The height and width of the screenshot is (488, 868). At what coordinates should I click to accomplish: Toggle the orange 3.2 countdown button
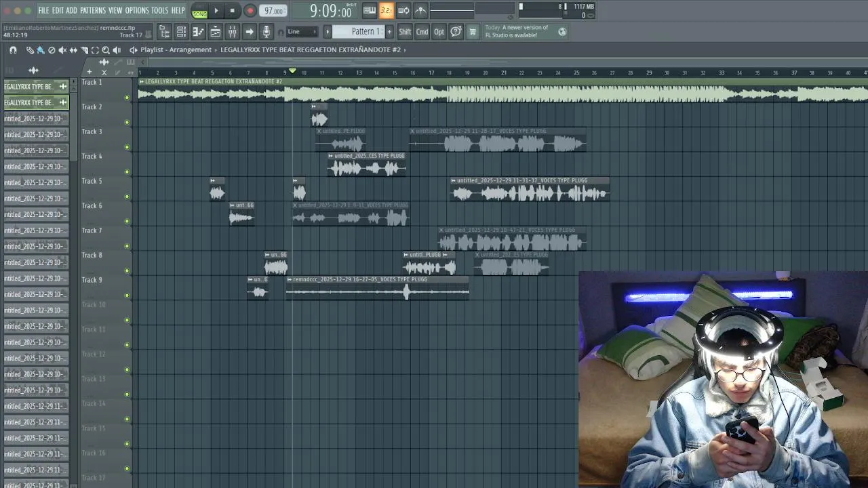pyautogui.click(x=386, y=10)
